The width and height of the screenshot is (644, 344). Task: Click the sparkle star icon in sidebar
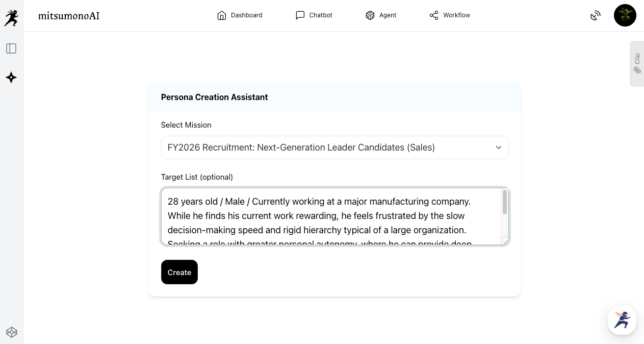pyautogui.click(x=11, y=78)
